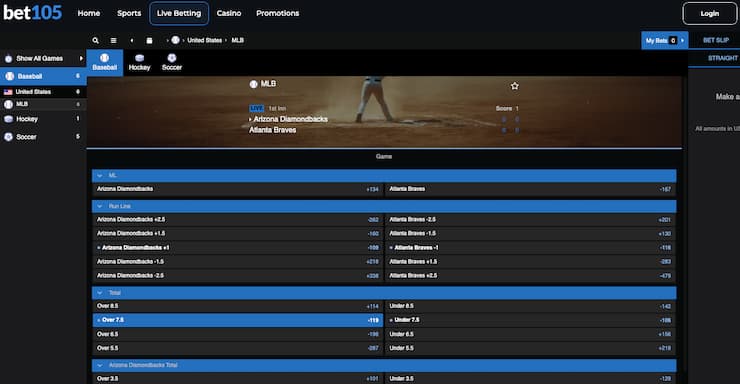Select Over 6.5 total bet
The image size is (740, 384).
(x=237, y=334)
